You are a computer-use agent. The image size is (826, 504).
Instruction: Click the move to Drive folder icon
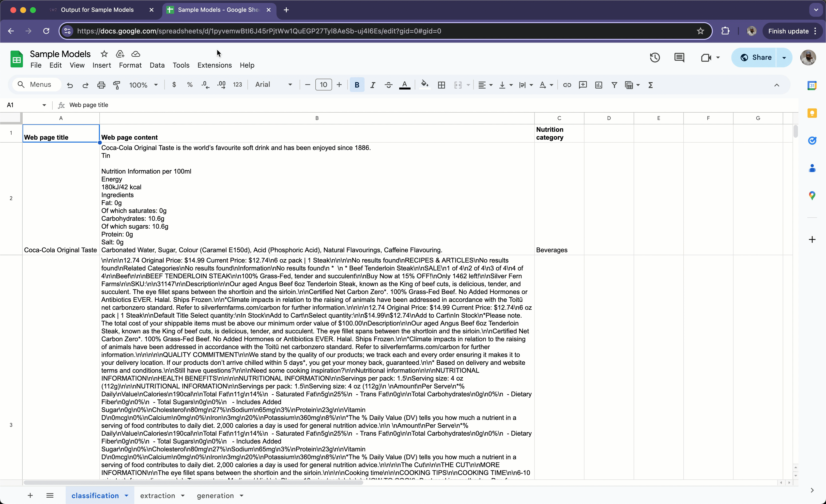pyautogui.click(x=120, y=54)
